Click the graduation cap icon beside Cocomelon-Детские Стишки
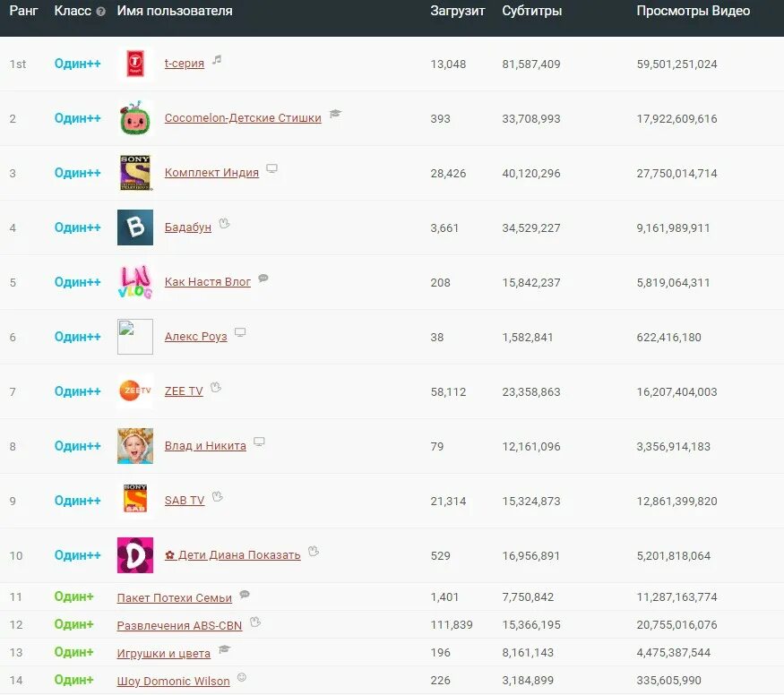 point(335,114)
